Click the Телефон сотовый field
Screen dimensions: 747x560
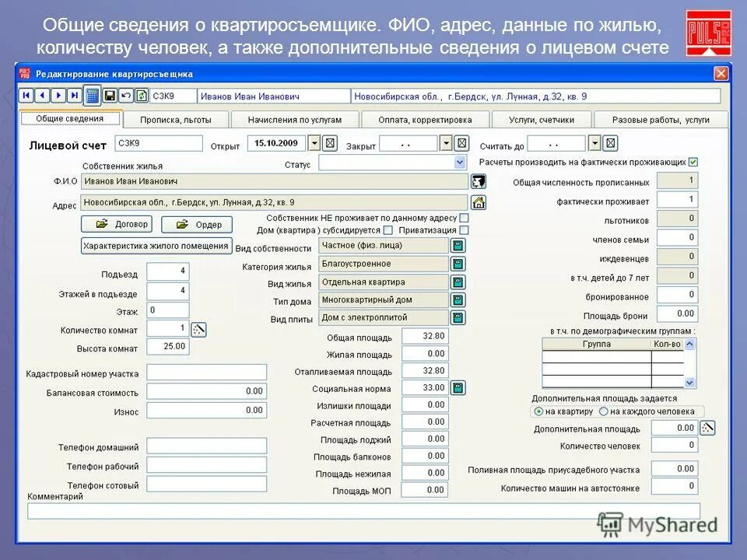(x=207, y=484)
